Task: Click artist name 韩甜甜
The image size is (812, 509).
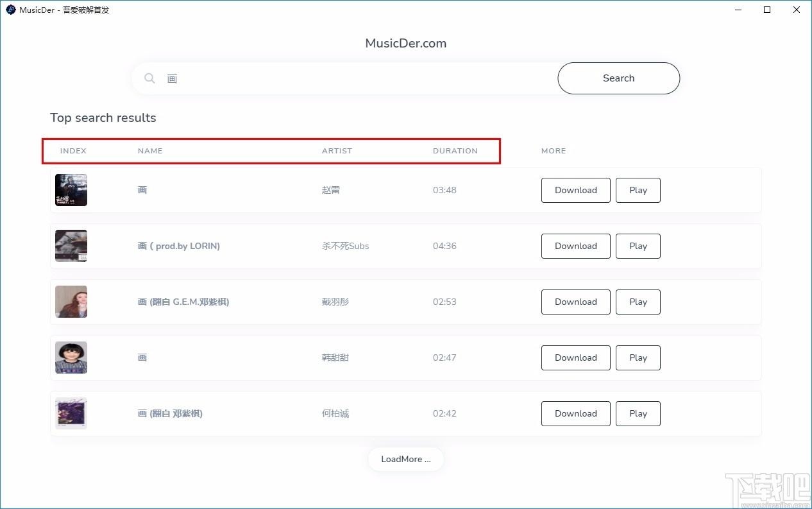Action: pyautogui.click(x=335, y=358)
